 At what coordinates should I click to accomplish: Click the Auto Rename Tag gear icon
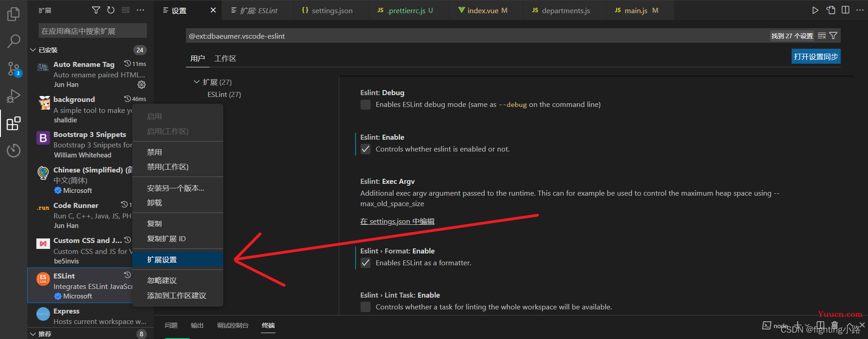coord(141,85)
